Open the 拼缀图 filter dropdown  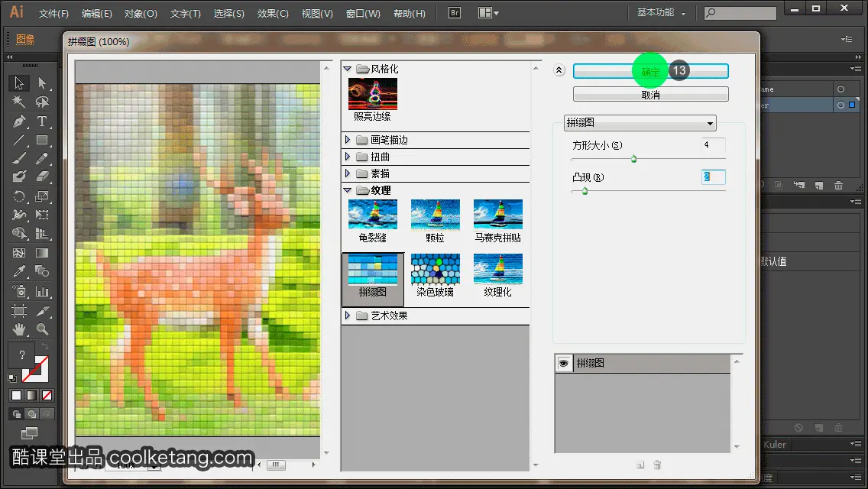(640, 123)
